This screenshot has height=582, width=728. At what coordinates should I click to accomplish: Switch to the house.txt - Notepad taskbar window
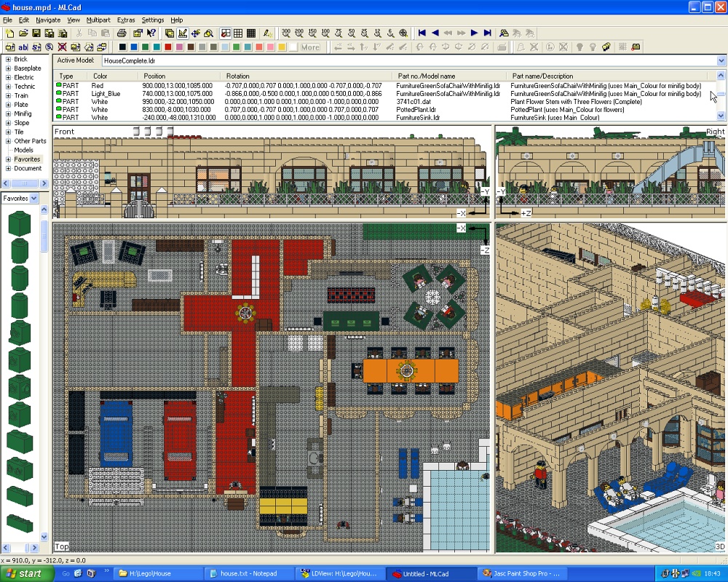point(248,574)
